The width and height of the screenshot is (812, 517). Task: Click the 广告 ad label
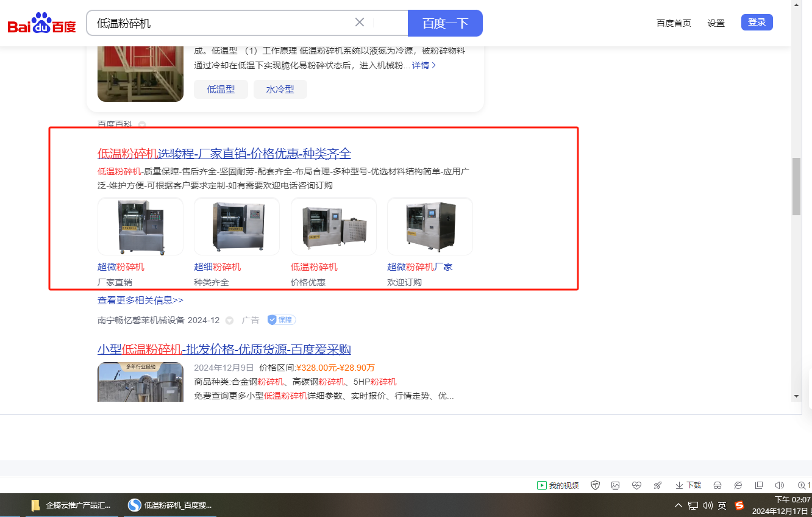coord(251,320)
